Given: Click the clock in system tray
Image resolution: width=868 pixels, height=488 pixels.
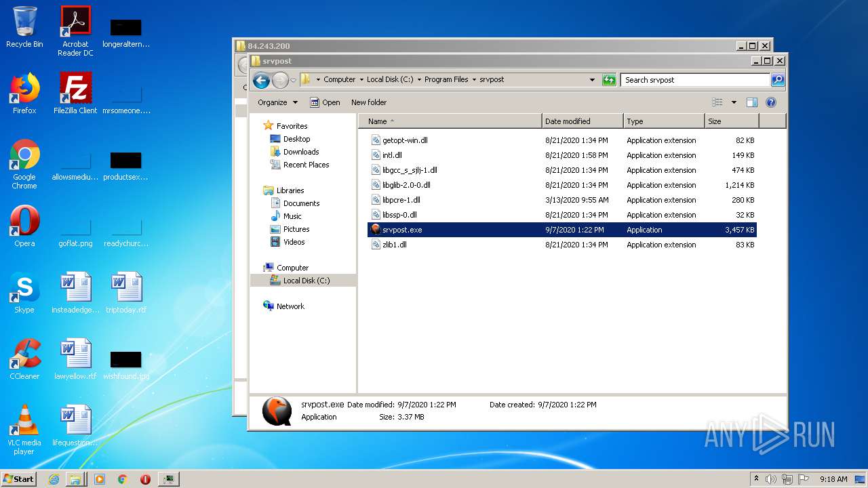Looking at the screenshot, I should click(833, 479).
